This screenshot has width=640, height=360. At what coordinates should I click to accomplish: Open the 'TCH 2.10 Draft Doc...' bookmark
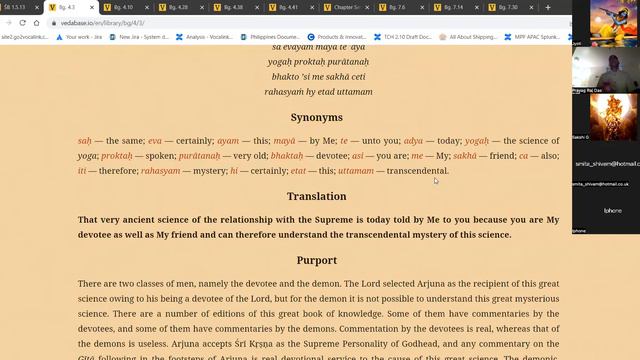(x=403, y=37)
